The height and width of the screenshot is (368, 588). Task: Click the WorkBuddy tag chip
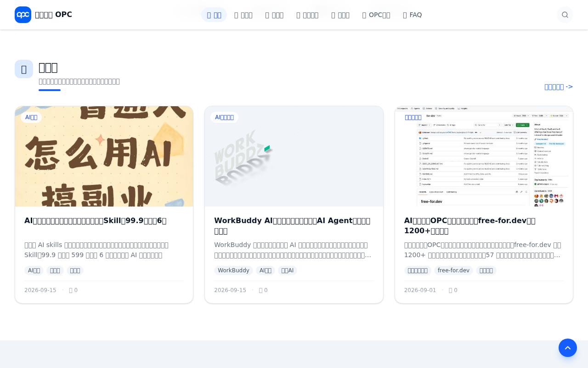pos(233,270)
